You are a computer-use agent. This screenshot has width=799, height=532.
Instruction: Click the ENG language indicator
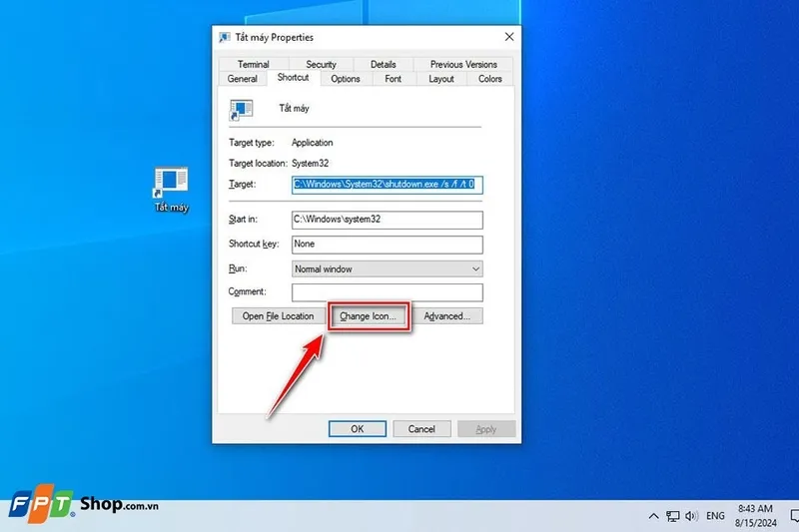point(715,516)
